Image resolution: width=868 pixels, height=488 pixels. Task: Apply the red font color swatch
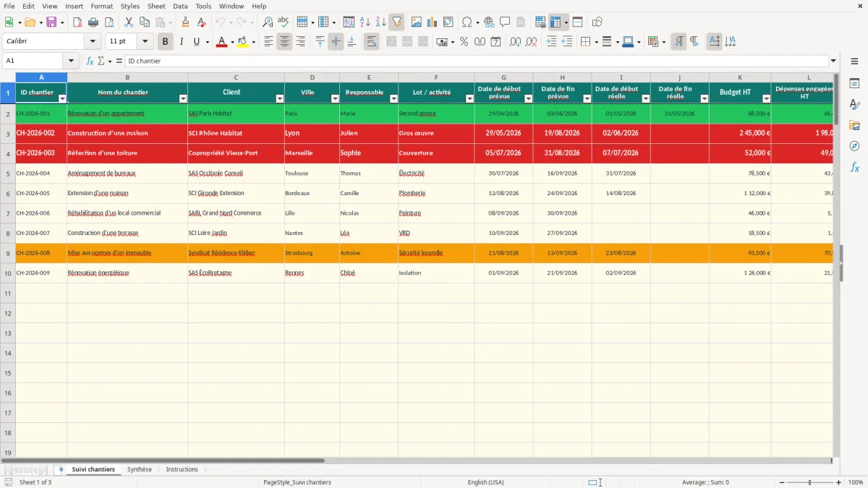pos(221,42)
